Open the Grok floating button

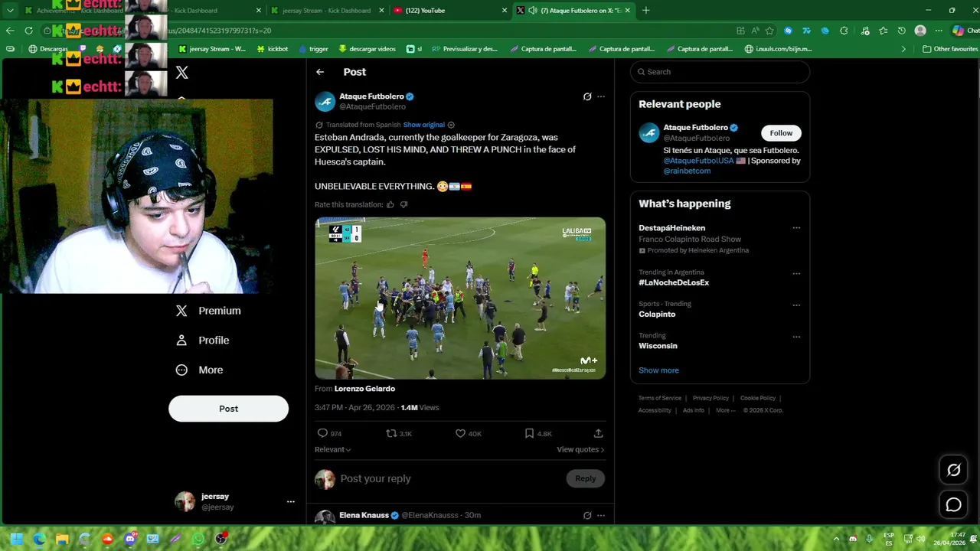(x=953, y=470)
